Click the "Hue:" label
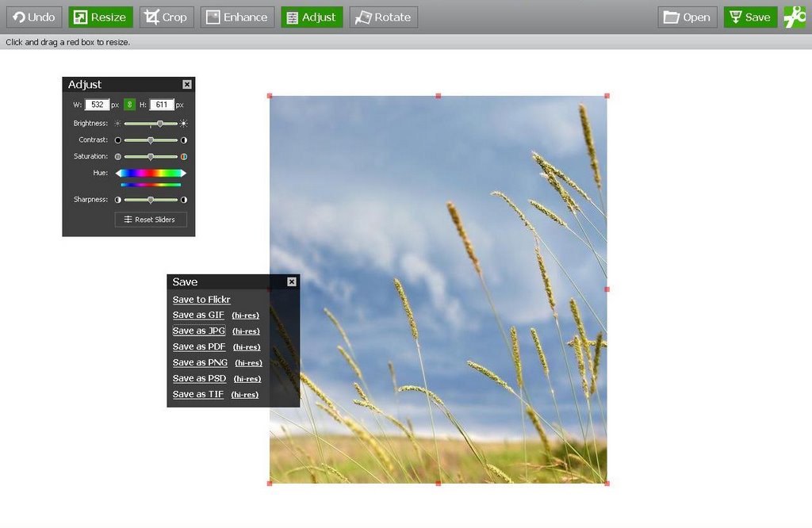 point(101,172)
